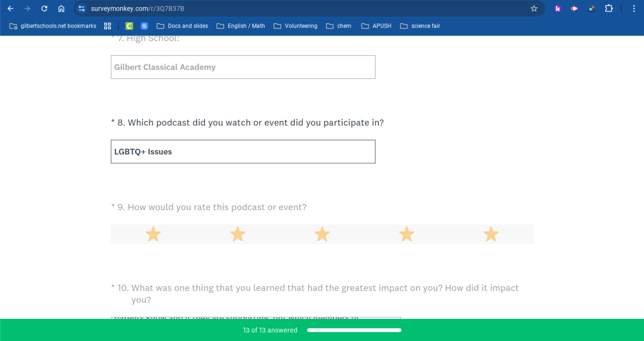
Task: Click the browser back arrow
Action: pyautogui.click(x=11, y=9)
